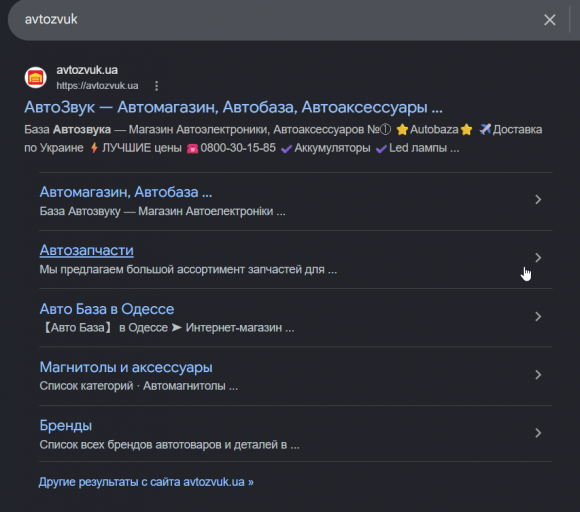Viewport: 580px width, 512px height.
Task: Click Другие результаты с сайта avtozvuk.ua link
Action: click(x=146, y=482)
